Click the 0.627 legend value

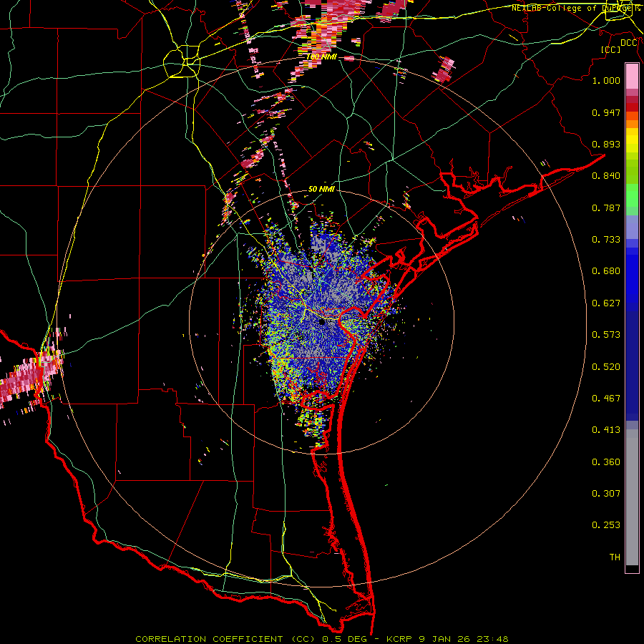coord(606,303)
